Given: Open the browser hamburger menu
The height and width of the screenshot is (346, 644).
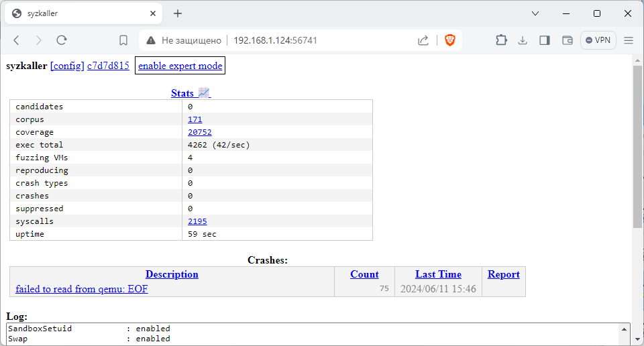Looking at the screenshot, I should [x=629, y=40].
